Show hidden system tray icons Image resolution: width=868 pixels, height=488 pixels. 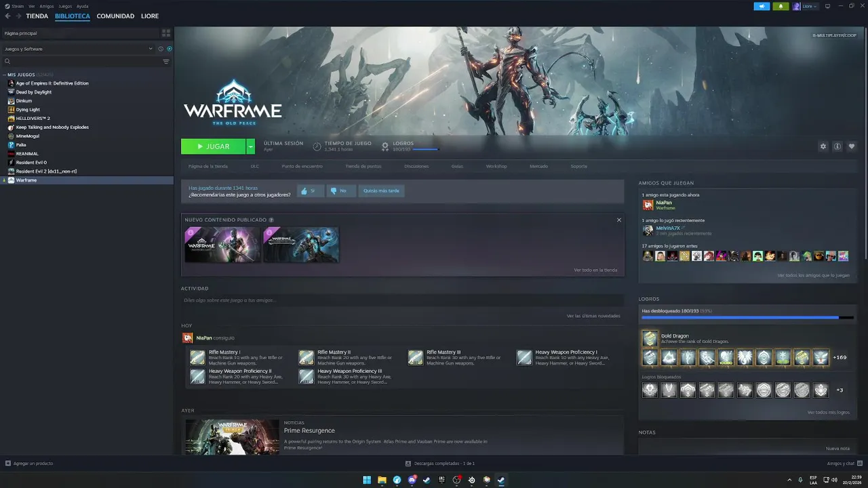click(x=789, y=480)
